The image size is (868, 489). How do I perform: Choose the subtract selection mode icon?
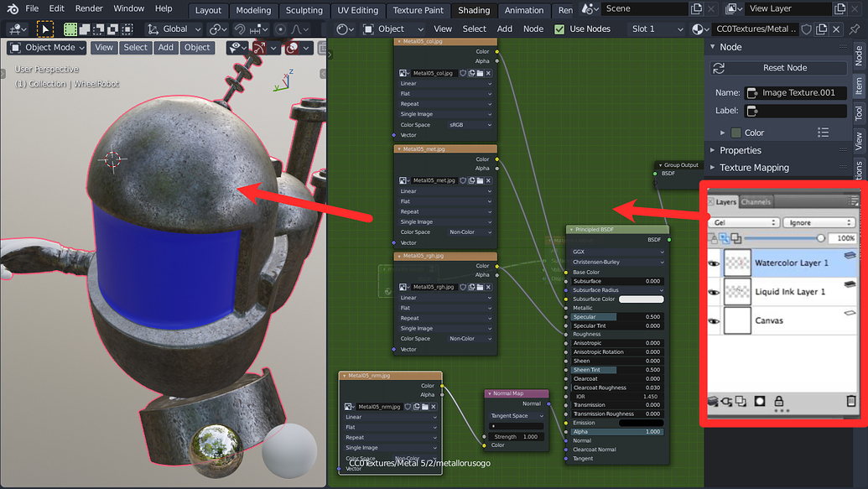point(98,29)
